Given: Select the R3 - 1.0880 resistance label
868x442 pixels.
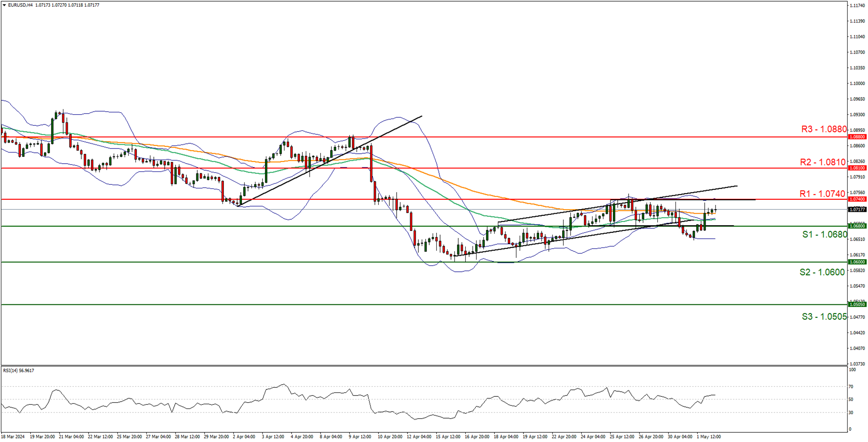Looking at the screenshot, I should [x=824, y=129].
